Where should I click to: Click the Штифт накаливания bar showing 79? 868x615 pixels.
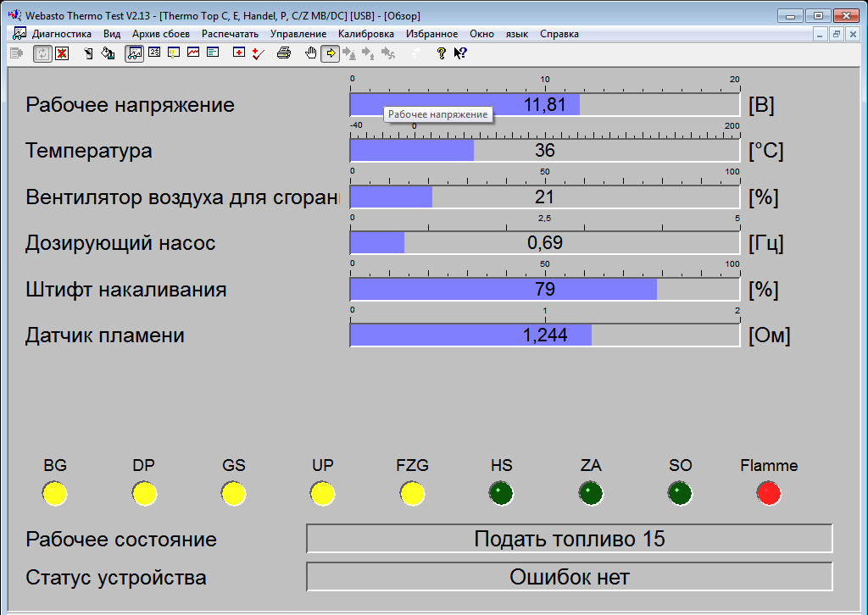(x=545, y=289)
